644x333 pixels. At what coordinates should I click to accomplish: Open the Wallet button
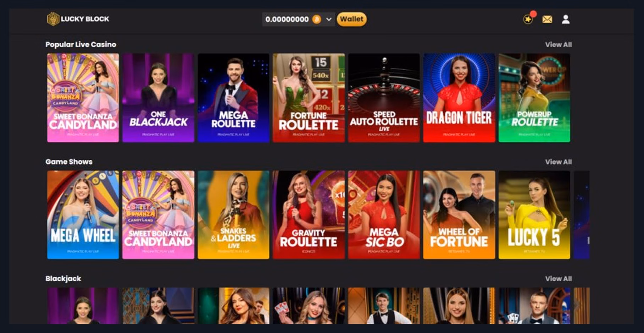(x=351, y=19)
